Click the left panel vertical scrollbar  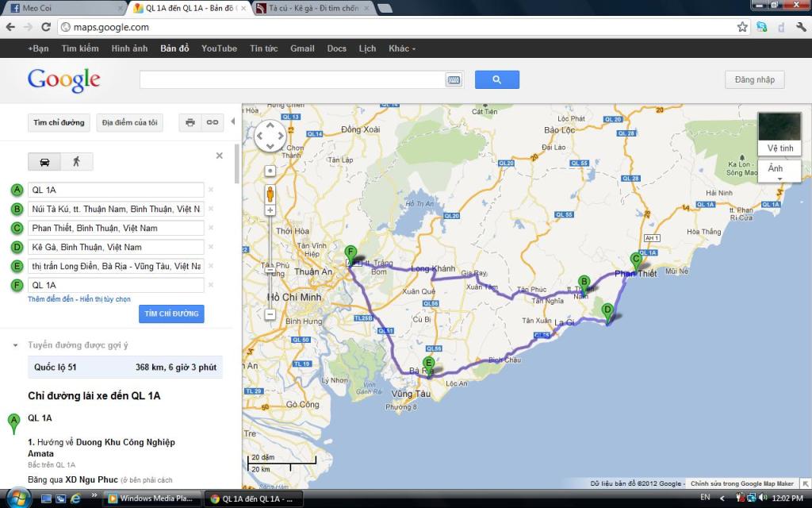click(x=237, y=164)
